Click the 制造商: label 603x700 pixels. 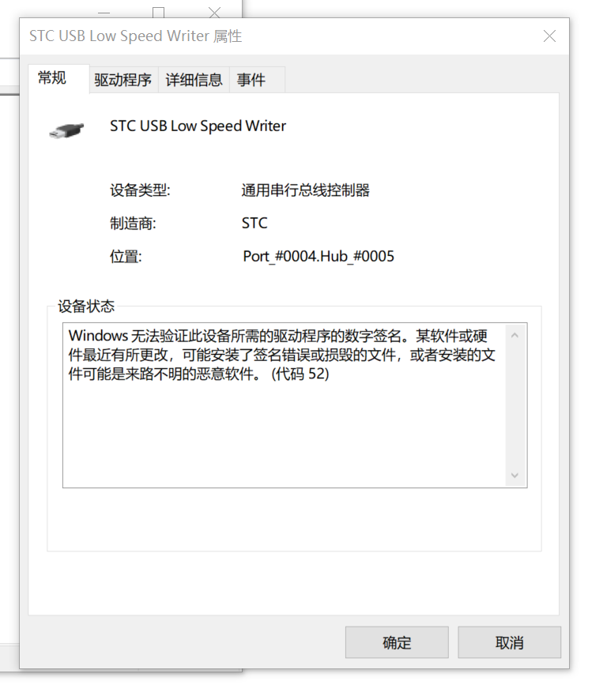133,223
